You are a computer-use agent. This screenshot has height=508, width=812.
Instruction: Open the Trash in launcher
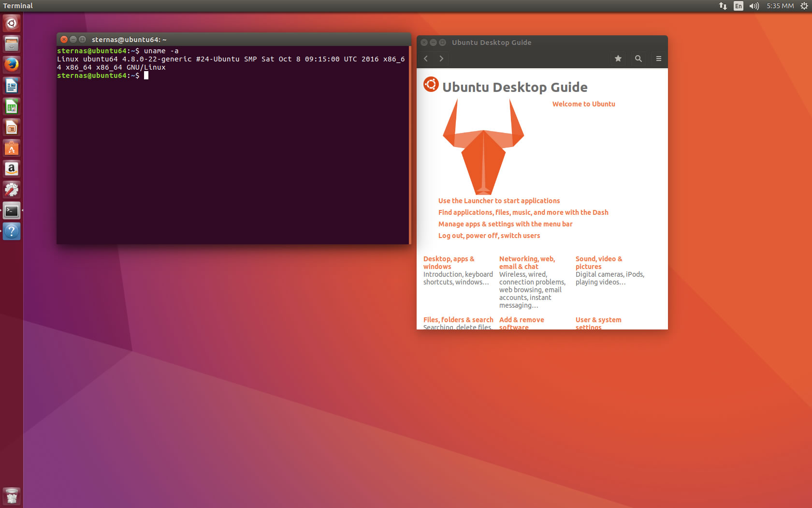point(12,496)
